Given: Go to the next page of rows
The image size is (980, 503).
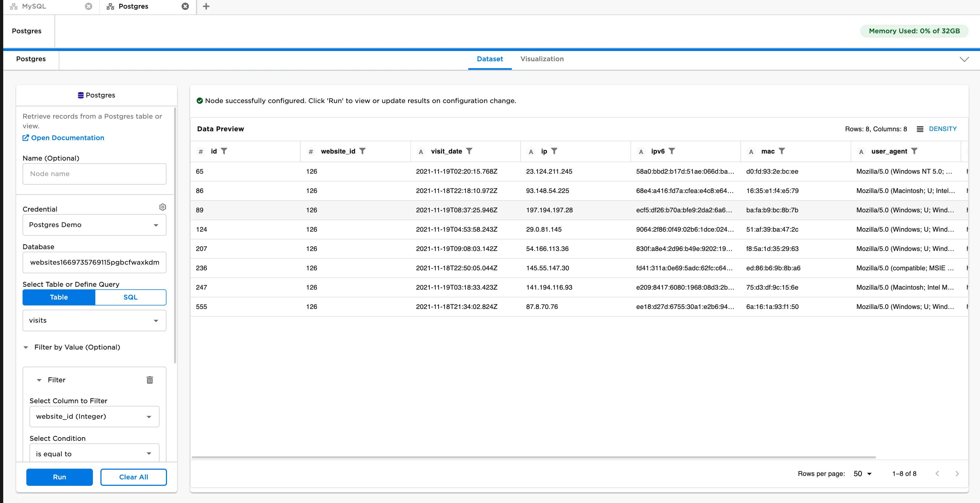Looking at the screenshot, I should (x=957, y=473).
